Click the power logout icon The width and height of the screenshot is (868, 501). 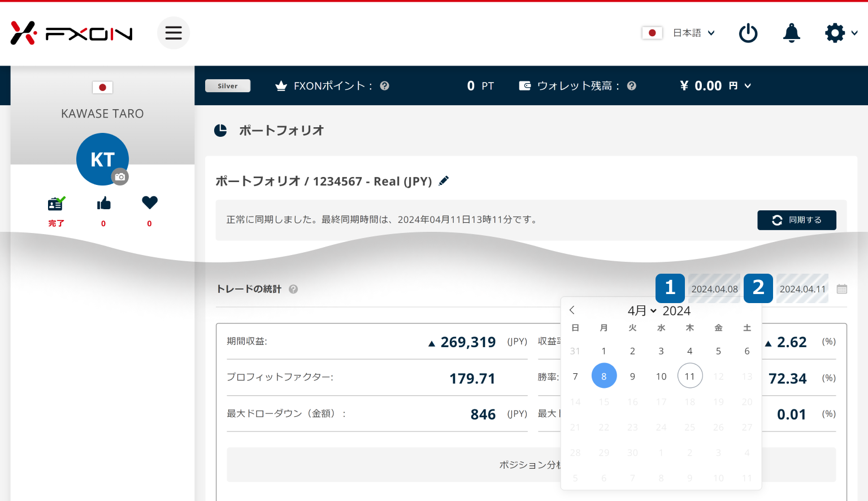tap(748, 33)
